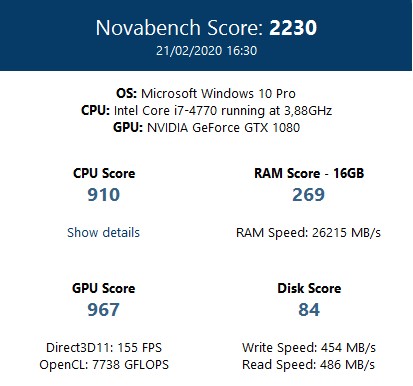Click the Read Speed 486 MB/s text
The width and height of the screenshot is (413, 386).
tap(308, 364)
